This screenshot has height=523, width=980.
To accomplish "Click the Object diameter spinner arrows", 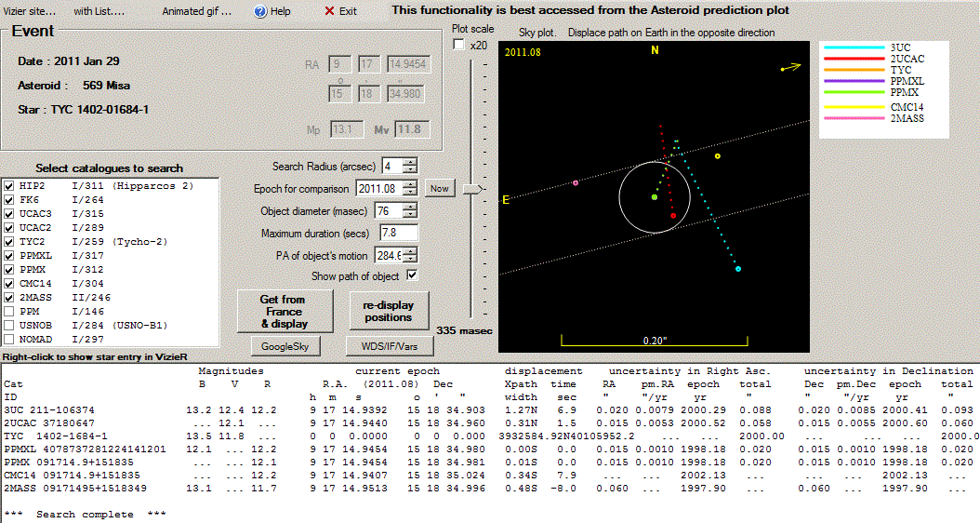I will tap(410, 211).
